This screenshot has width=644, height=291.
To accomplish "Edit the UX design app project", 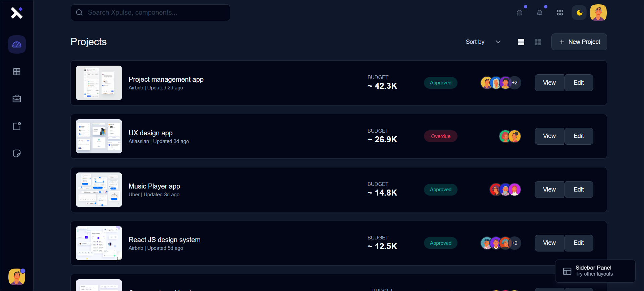I will tap(579, 136).
